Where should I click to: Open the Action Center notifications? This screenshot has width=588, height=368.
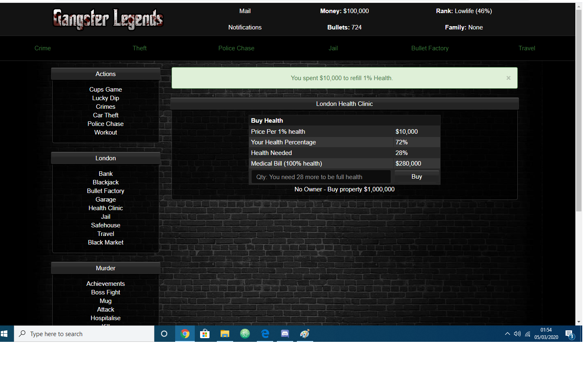[570, 334]
